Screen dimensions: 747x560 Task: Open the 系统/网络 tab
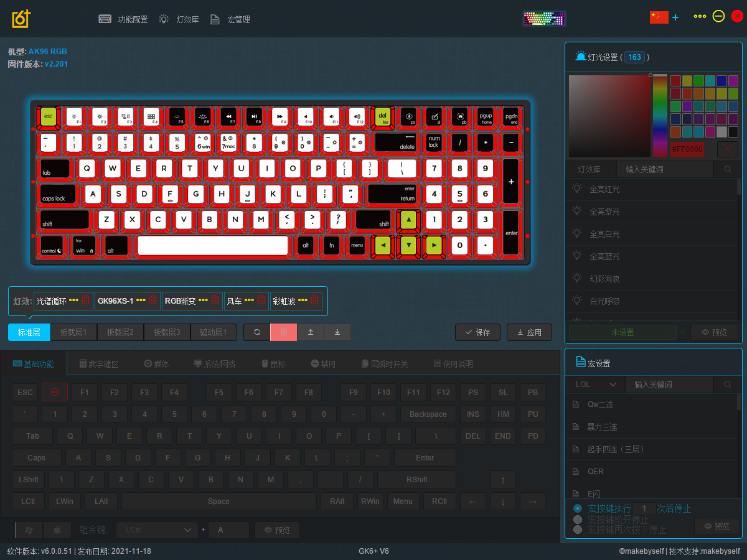(x=215, y=364)
